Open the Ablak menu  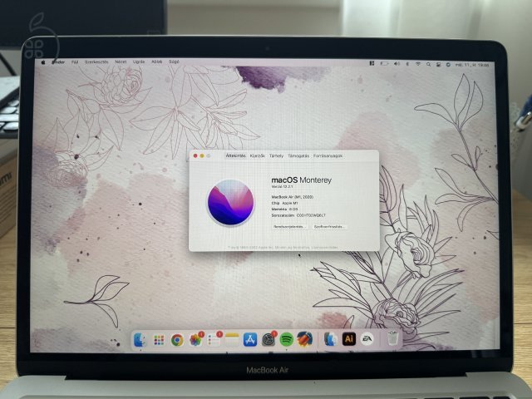pos(156,62)
